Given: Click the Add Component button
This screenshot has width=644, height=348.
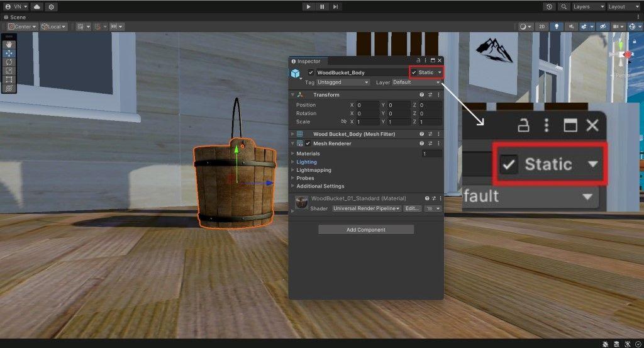Looking at the screenshot, I should click(x=365, y=230).
